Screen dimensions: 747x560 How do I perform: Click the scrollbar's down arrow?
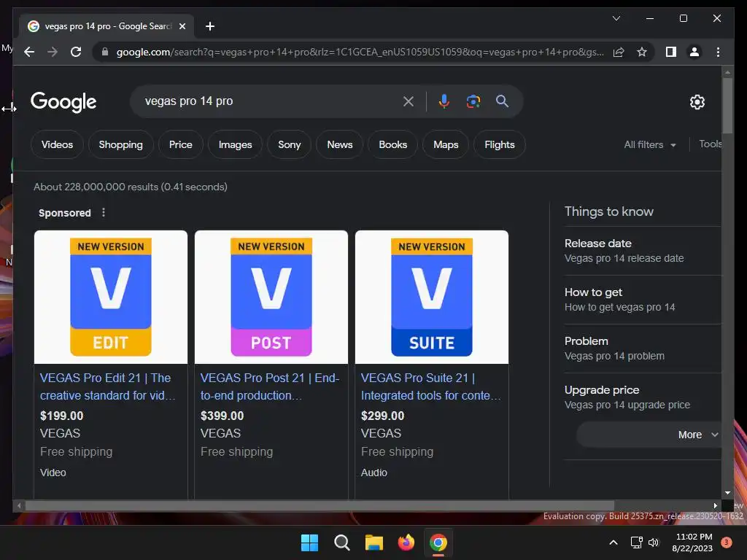pos(727,493)
